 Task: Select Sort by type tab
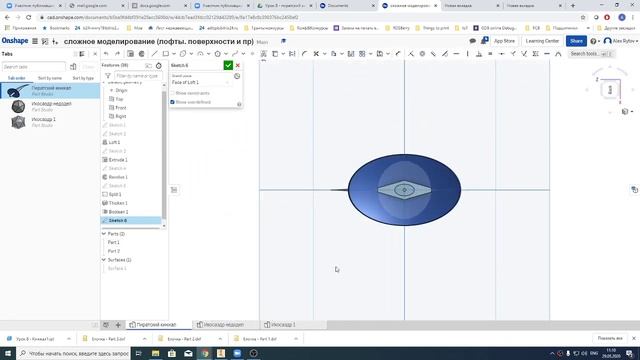83,78
